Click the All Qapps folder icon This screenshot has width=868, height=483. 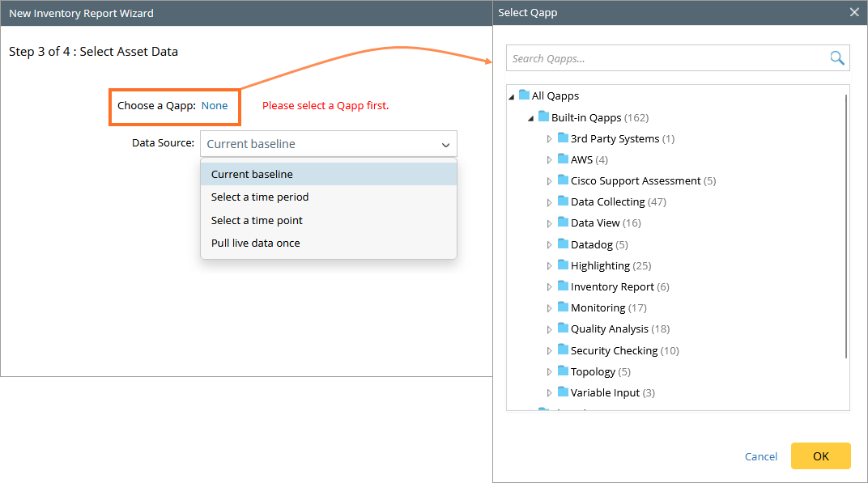click(524, 95)
